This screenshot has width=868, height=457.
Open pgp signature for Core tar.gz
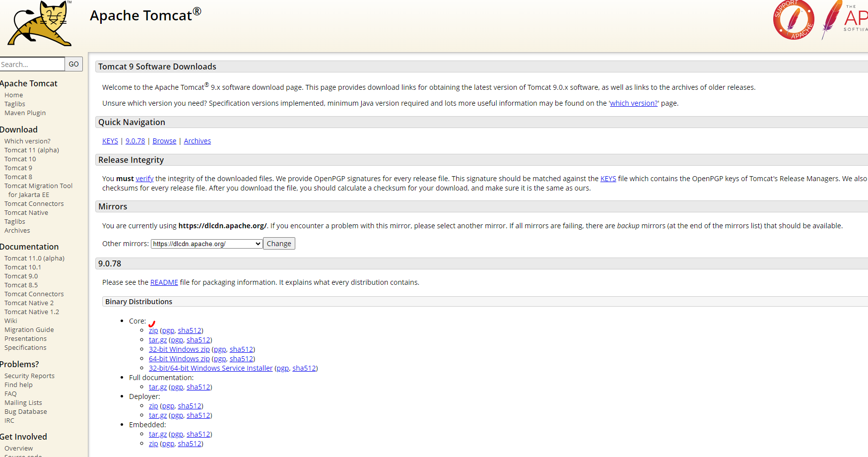click(x=177, y=340)
